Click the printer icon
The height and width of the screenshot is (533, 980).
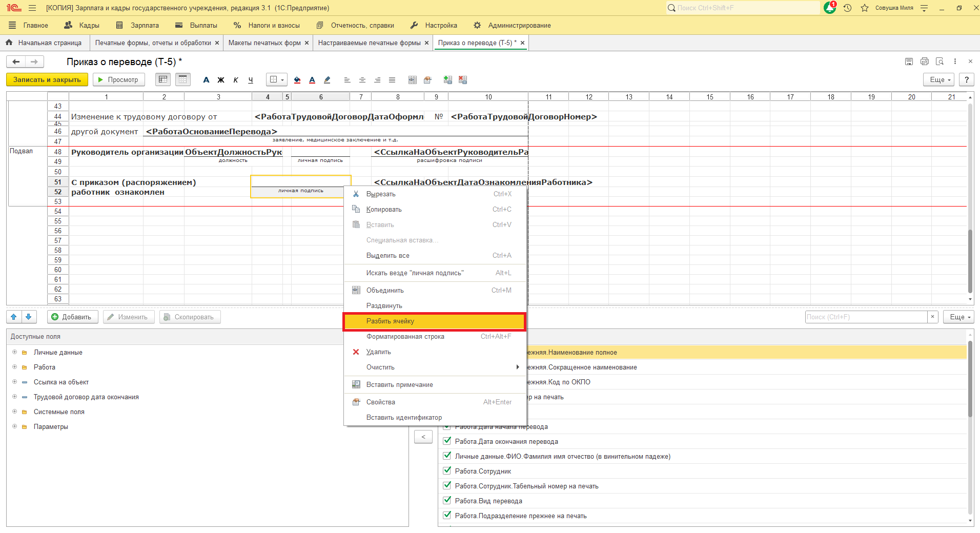[x=925, y=61]
